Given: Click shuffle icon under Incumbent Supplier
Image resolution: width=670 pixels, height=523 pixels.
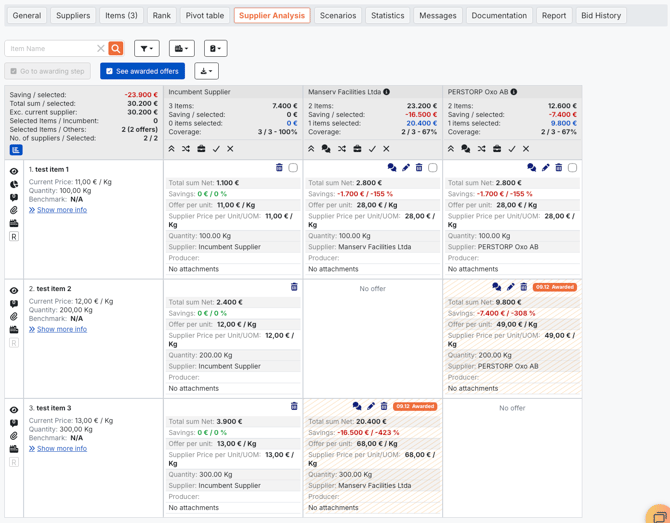Looking at the screenshot, I should click(x=186, y=149).
